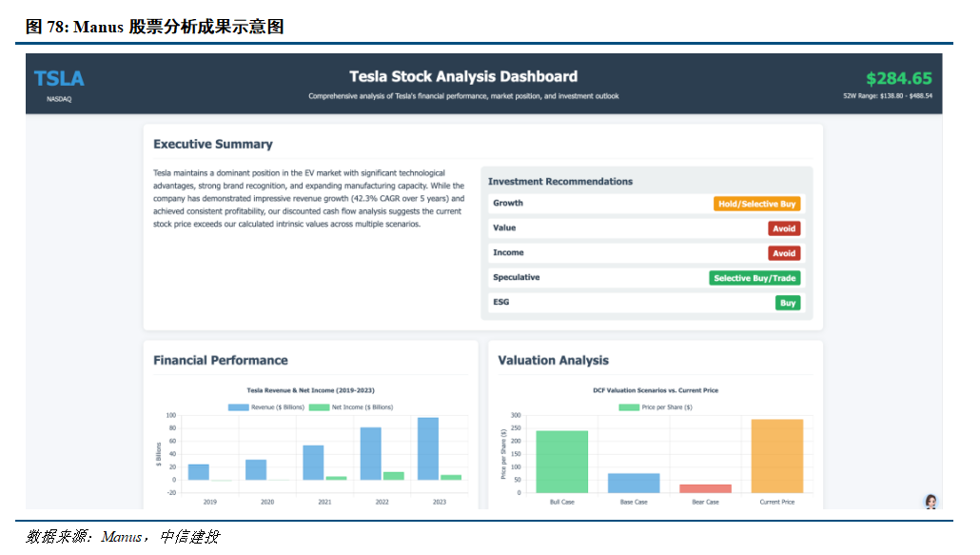Click the red Bear Case bar
This screenshot has height=555, width=980.
(x=705, y=488)
